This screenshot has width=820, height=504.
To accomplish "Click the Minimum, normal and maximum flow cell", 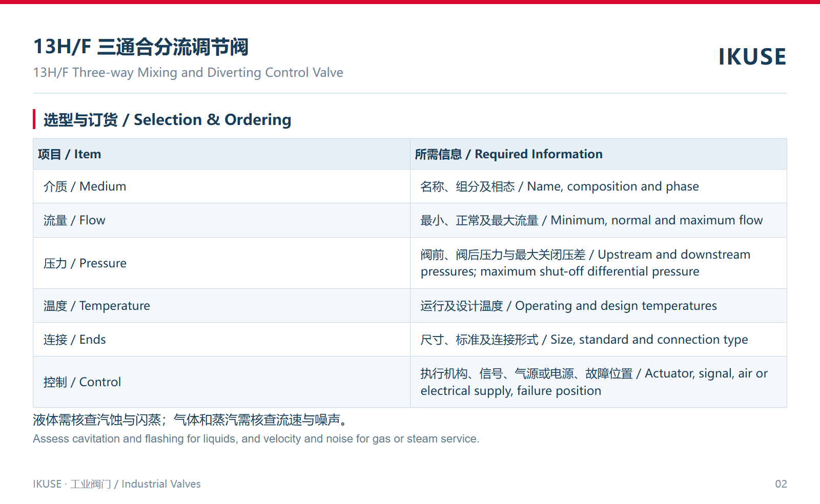I will (x=599, y=220).
